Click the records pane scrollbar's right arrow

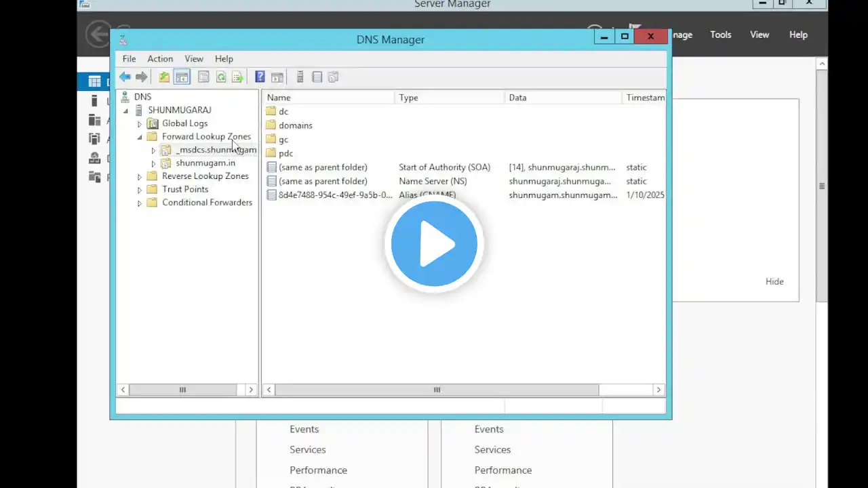point(658,390)
